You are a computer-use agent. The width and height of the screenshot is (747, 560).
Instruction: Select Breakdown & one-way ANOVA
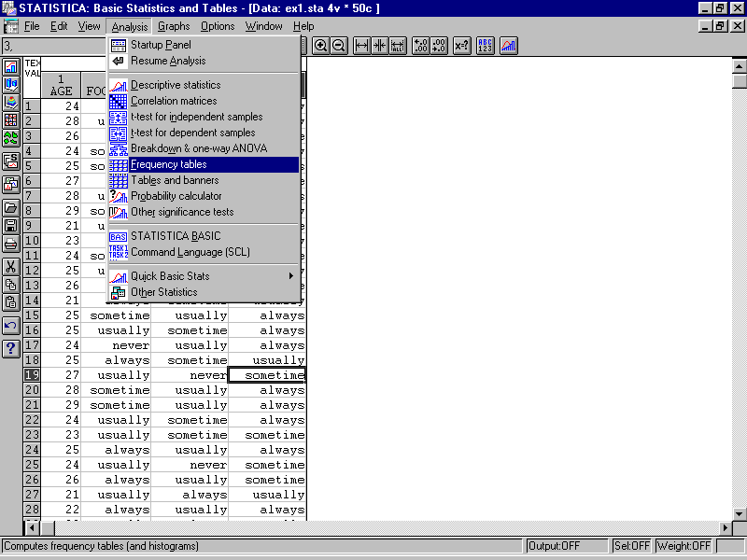(204, 148)
